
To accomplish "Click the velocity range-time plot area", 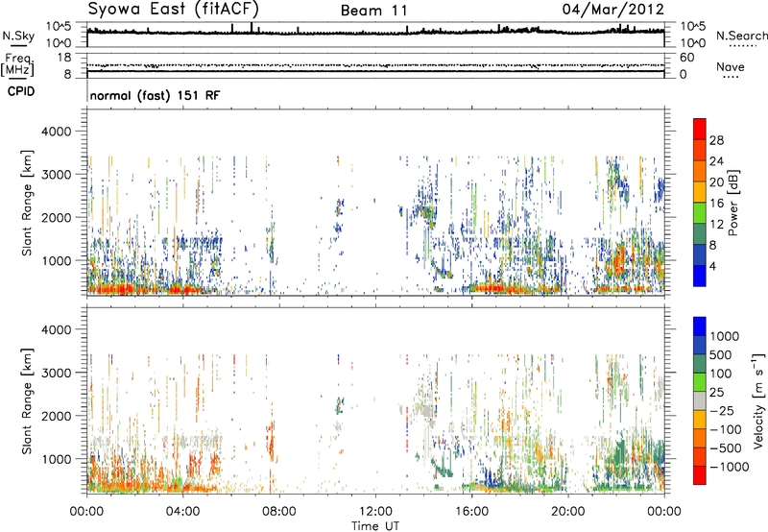I will (375, 399).
